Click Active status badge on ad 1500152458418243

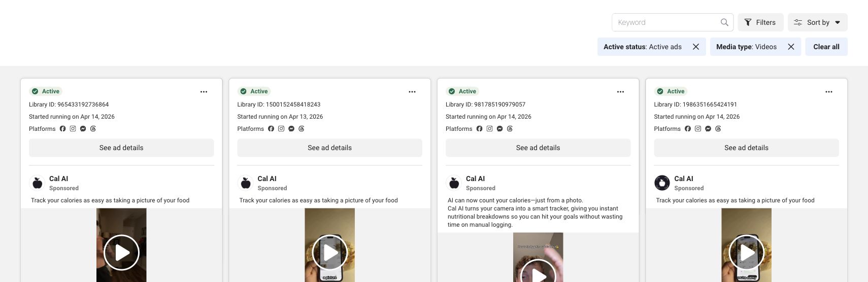254,91
